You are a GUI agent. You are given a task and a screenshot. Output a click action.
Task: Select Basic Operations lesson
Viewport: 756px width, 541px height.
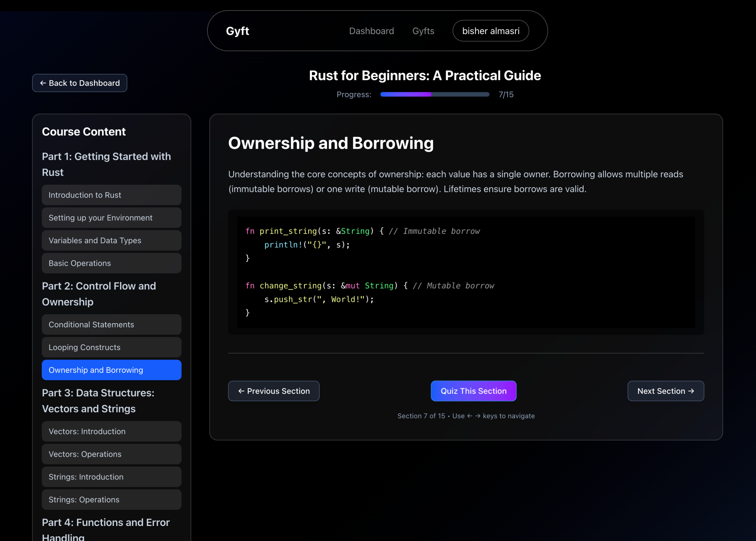point(112,263)
